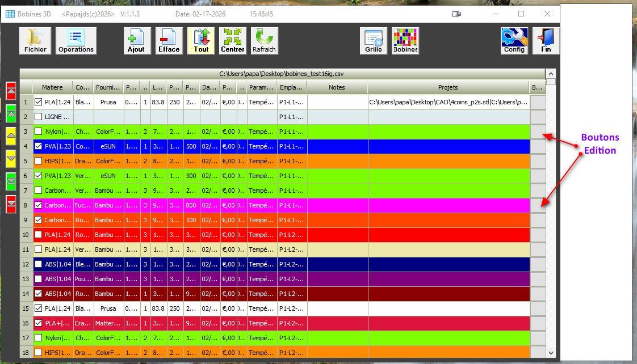Uncheck the row 14 ABS|1.04 checkbox
This screenshot has width=637, height=364.
[x=38, y=294]
